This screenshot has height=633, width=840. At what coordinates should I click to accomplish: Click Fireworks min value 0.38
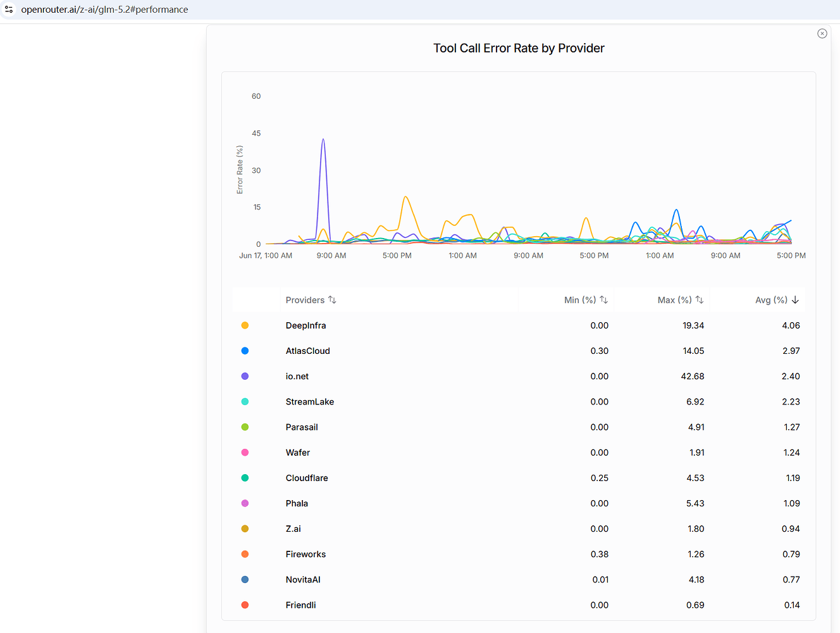coord(600,554)
